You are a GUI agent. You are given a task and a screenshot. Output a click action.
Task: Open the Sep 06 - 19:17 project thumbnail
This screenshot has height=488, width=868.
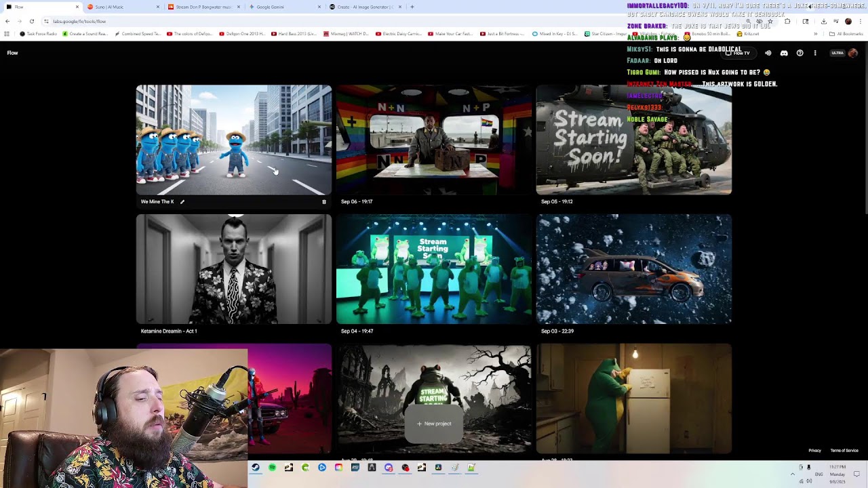click(x=434, y=140)
